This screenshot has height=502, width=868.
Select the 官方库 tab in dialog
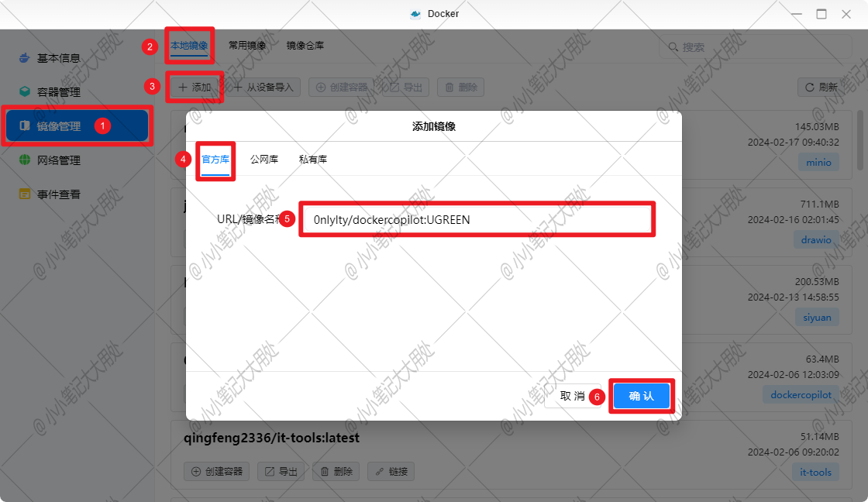(x=215, y=160)
